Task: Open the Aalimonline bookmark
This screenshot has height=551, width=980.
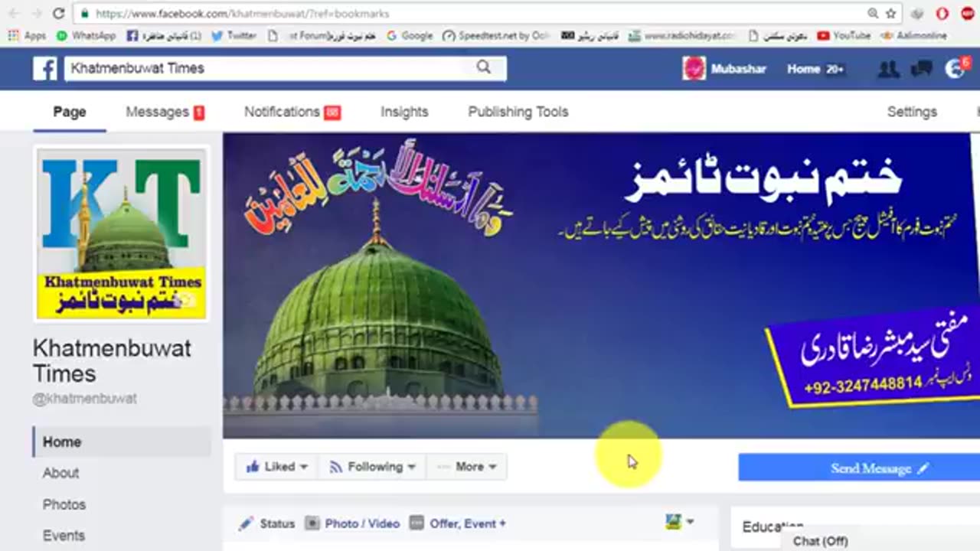Action: pyautogui.click(x=913, y=35)
